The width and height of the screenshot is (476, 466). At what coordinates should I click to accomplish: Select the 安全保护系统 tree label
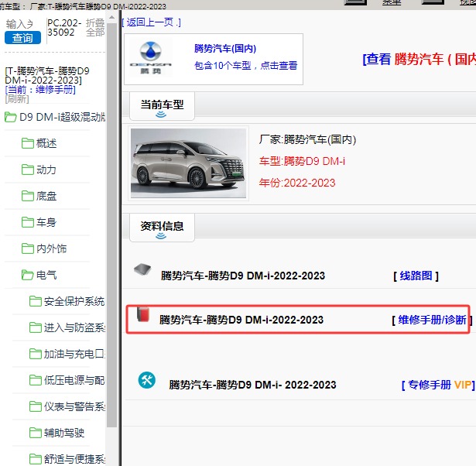pyautogui.click(x=74, y=301)
